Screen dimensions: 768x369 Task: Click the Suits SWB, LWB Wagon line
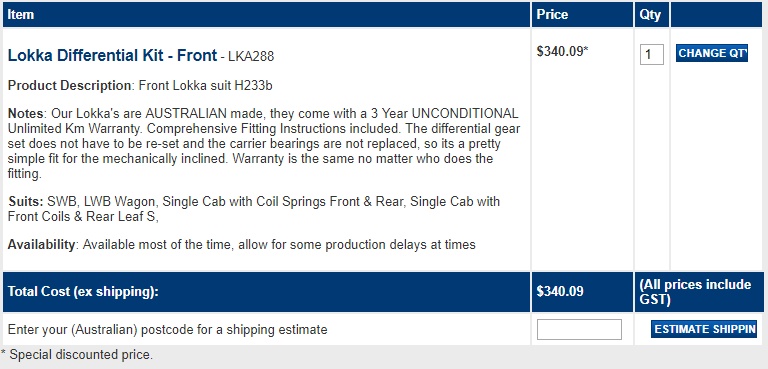(x=254, y=209)
